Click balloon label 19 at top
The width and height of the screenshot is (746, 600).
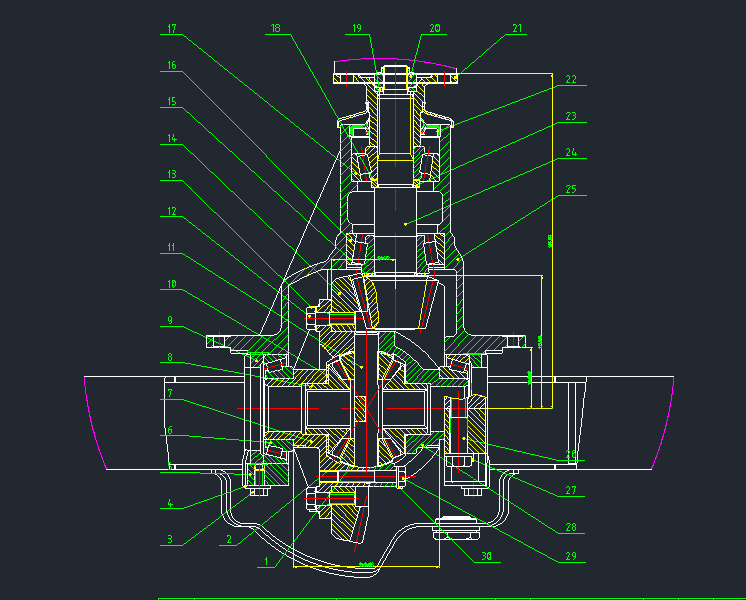point(357,29)
